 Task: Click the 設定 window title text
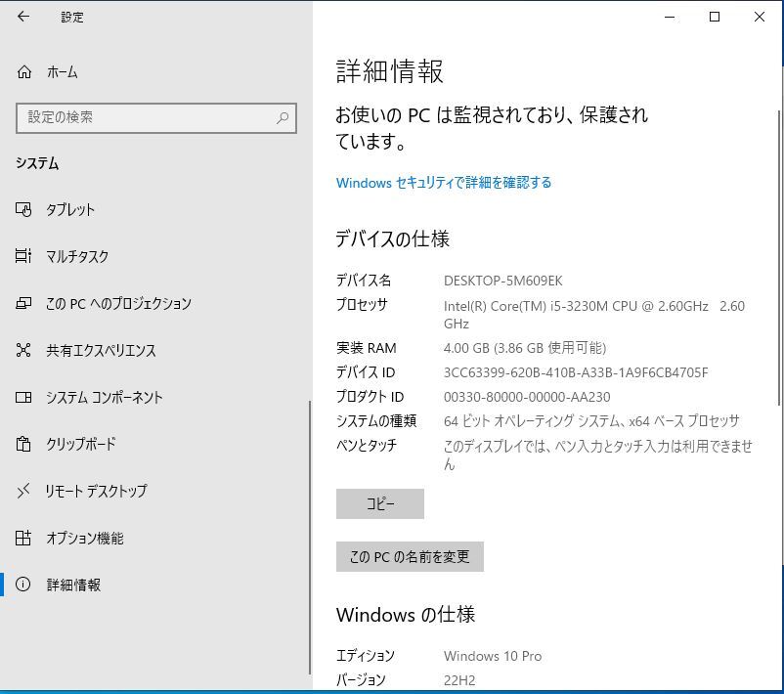[x=72, y=17]
